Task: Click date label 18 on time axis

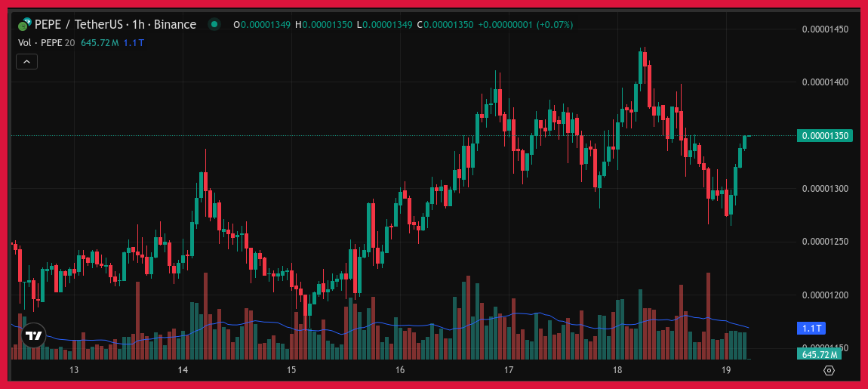Action: [x=617, y=370]
